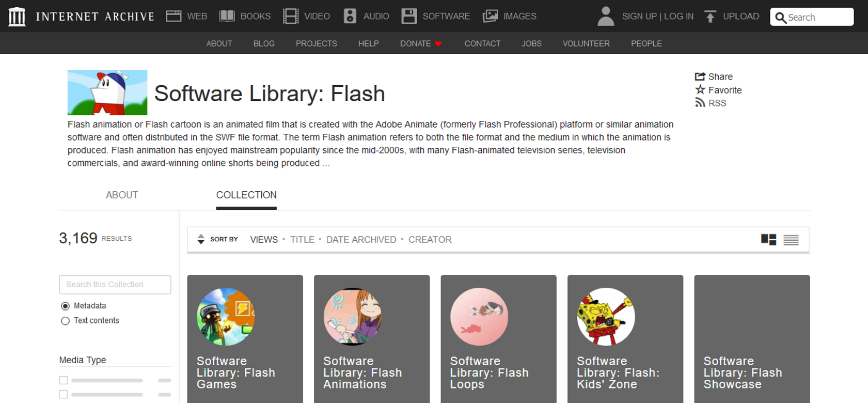Screen dimensions: 868x403
Task: Check the first Media Type checkbox
Action: point(64,380)
